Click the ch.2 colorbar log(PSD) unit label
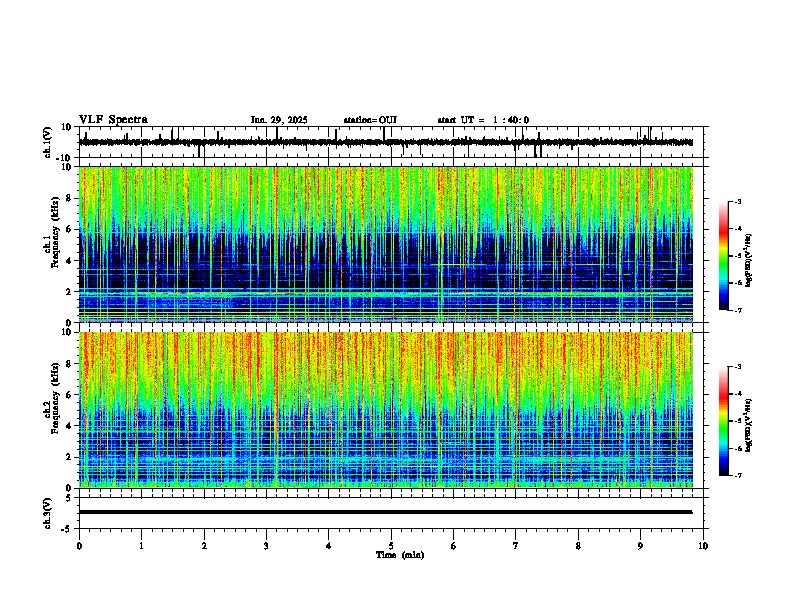The height and width of the screenshot is (612, 792). click(749, 426)
